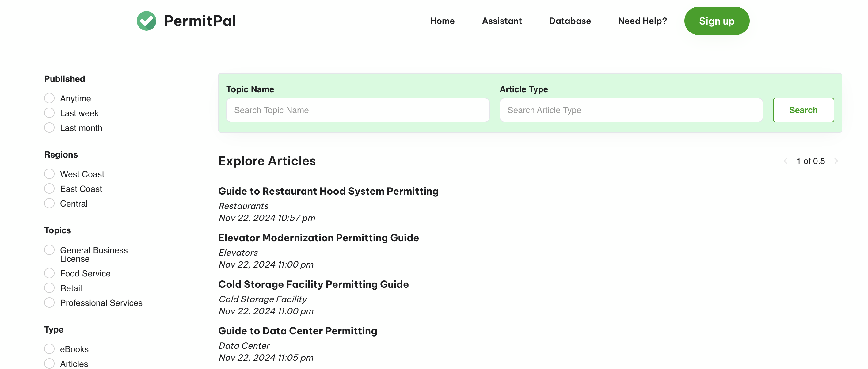The width and height of the screenshot is (868, 369).
Task: Click the Search button
Action: 803,110
